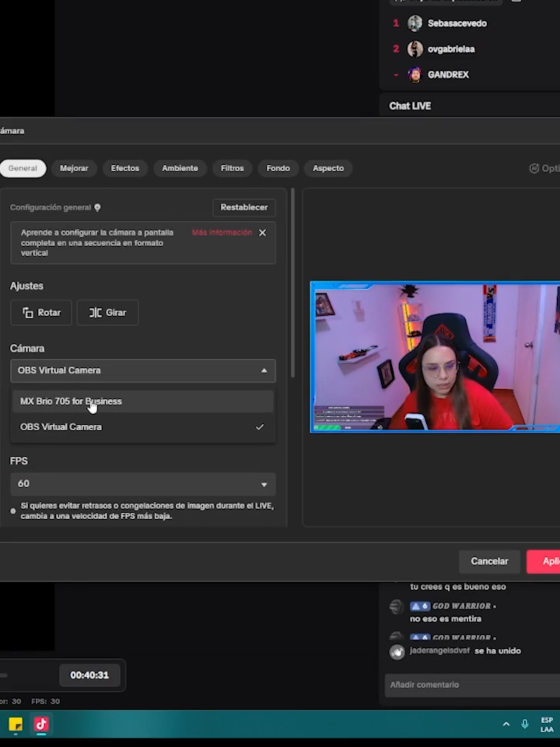Open the Más información link
Image resolution: width=560 pixels, height=747 pixels.
click(222, 233)
